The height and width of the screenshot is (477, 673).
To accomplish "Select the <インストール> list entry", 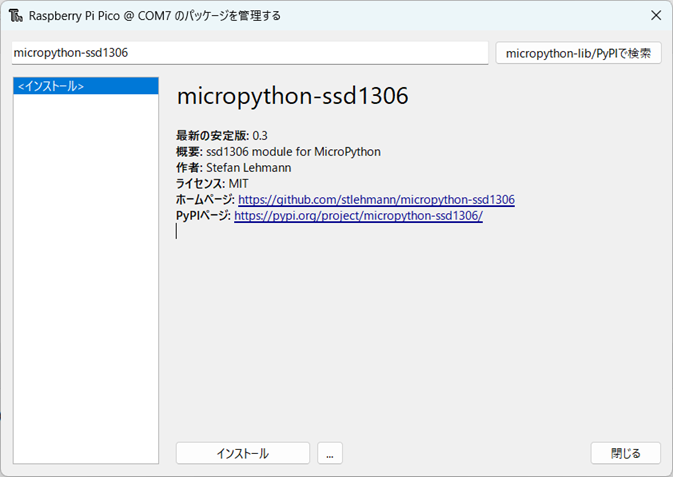I will pos(86,86).
